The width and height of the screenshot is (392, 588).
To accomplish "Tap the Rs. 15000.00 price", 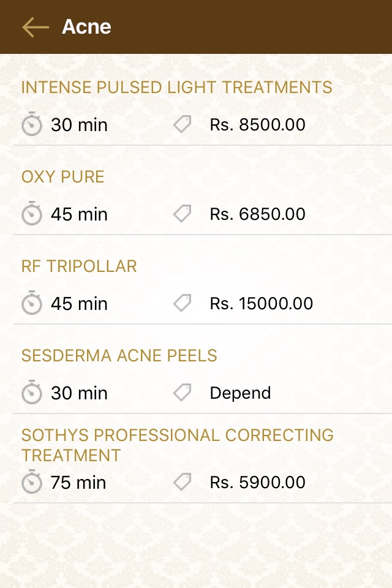I will pos(261,304).
